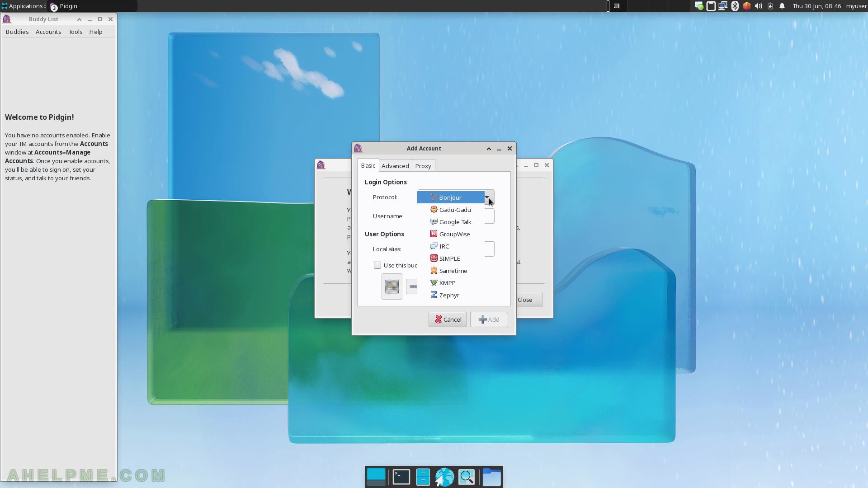
Task: Select the SIMPLE protocol entry
Action: coord(451,258)
